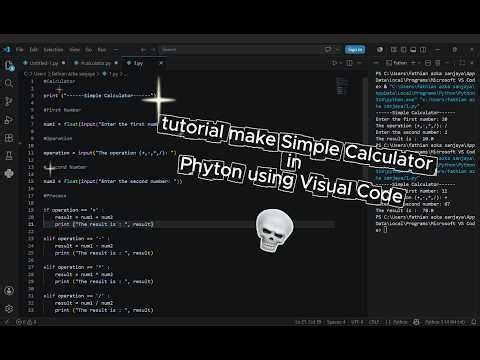Click the VS Code logo icon
Viewport: 480px width, 360px height.
point(7,50)
